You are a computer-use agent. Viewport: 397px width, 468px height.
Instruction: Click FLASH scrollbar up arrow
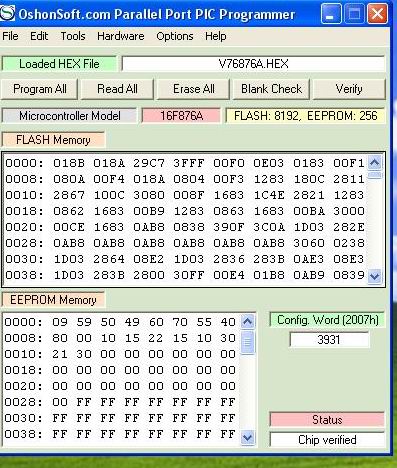[x=375, y=163]
